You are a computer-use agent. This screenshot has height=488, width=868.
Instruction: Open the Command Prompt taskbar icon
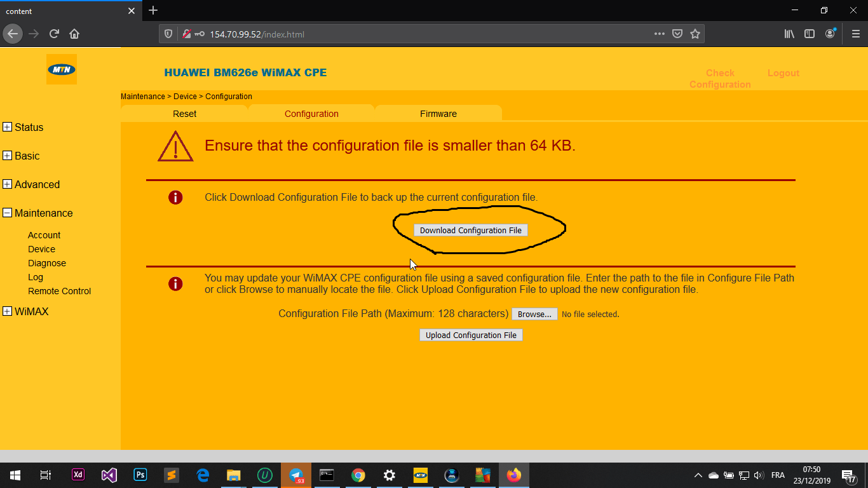click(327, 475)
